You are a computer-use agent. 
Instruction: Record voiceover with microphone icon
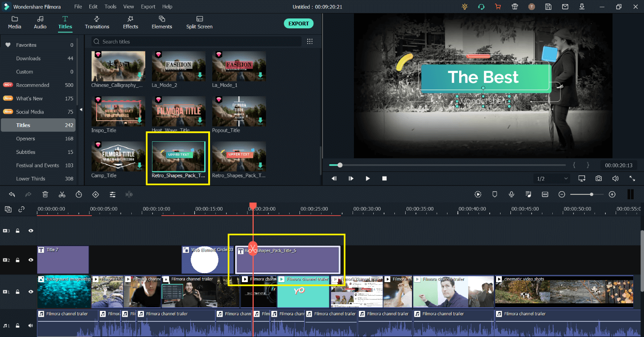[x=511, y=194]
